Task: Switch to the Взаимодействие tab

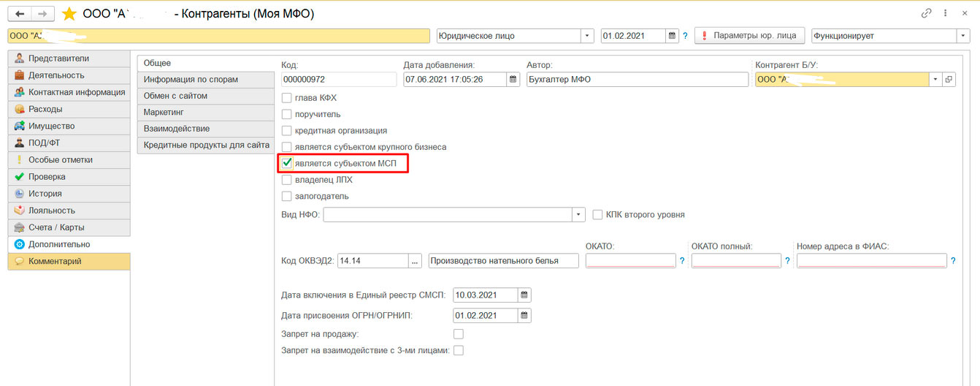Action: [x=205, y=129]
